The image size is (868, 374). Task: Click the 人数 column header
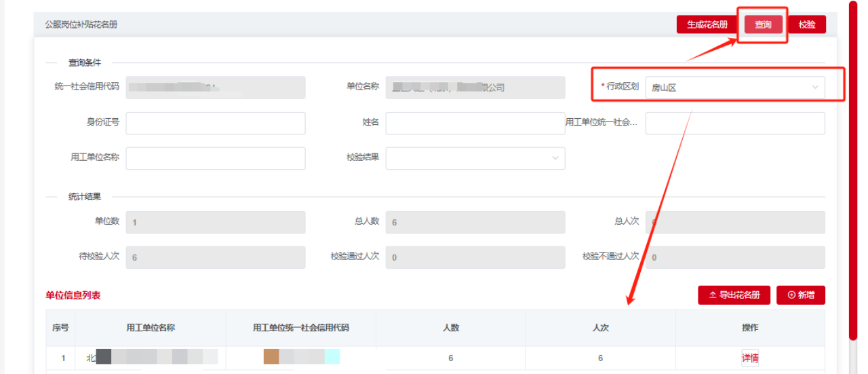point(450,328)
